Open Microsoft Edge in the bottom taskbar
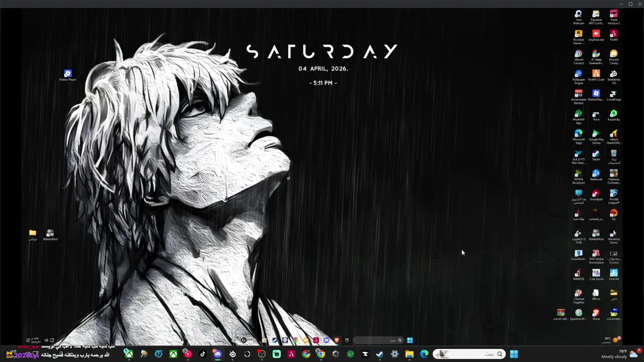Image resolution: width=644 pixels, height=362 pixels. point(424,354)
